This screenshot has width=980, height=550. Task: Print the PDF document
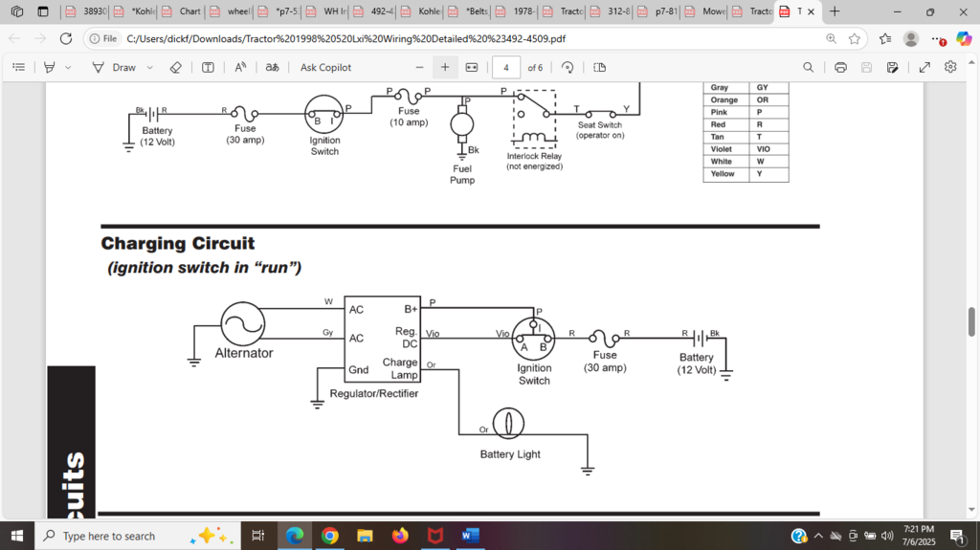point(840,67)
